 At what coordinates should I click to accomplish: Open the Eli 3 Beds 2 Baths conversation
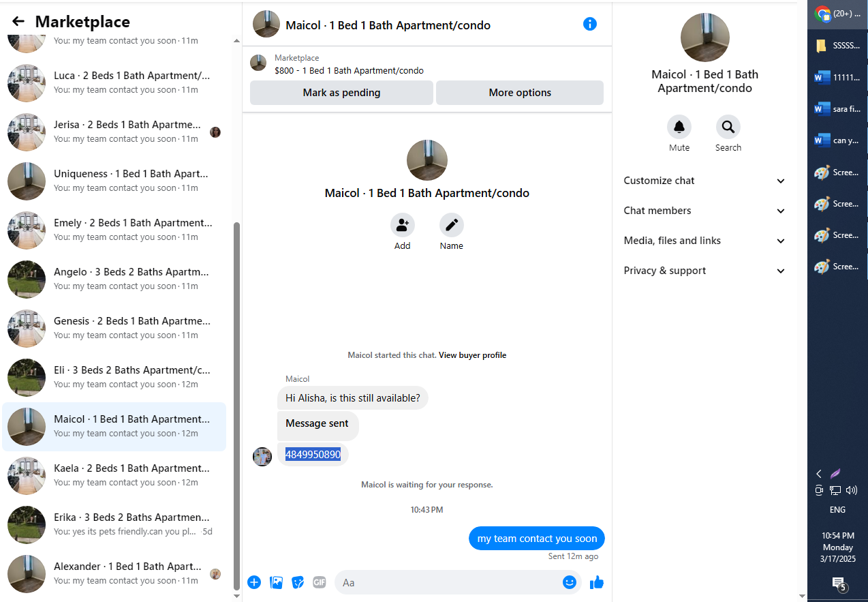pos(114,378)
